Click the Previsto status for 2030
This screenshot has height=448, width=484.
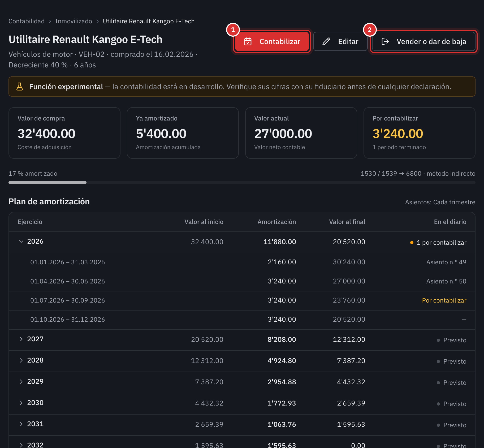click(x=451, y=404)
